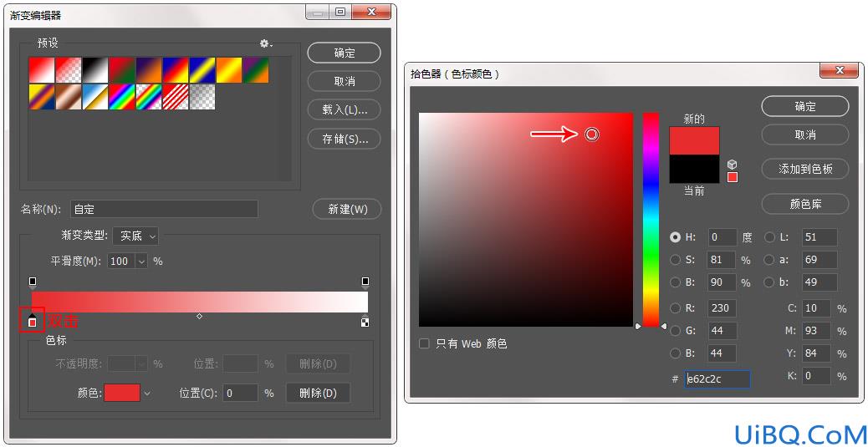Image resolution: width=868 pixels, height=447 pixels.
Task: Select the violet-to-orange gradient preset
Action: tap(149, 70)
